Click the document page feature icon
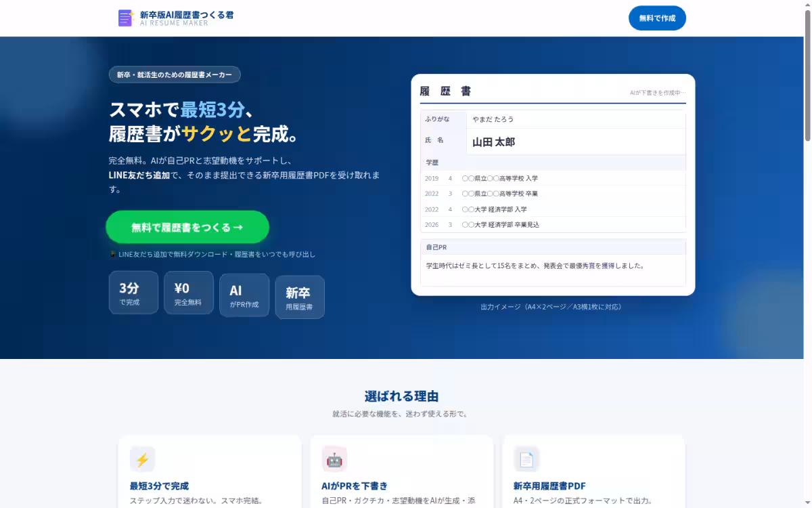This screenshot has height=508, width=812. tap(526, 460)
